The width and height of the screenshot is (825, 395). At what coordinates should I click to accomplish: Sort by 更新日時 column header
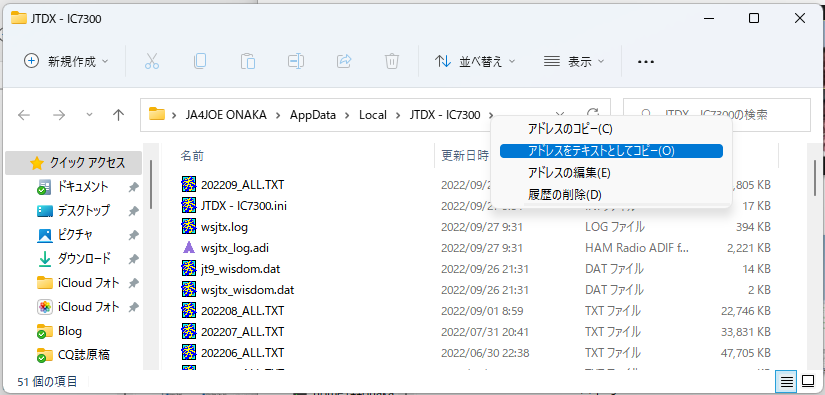(465, 156)
